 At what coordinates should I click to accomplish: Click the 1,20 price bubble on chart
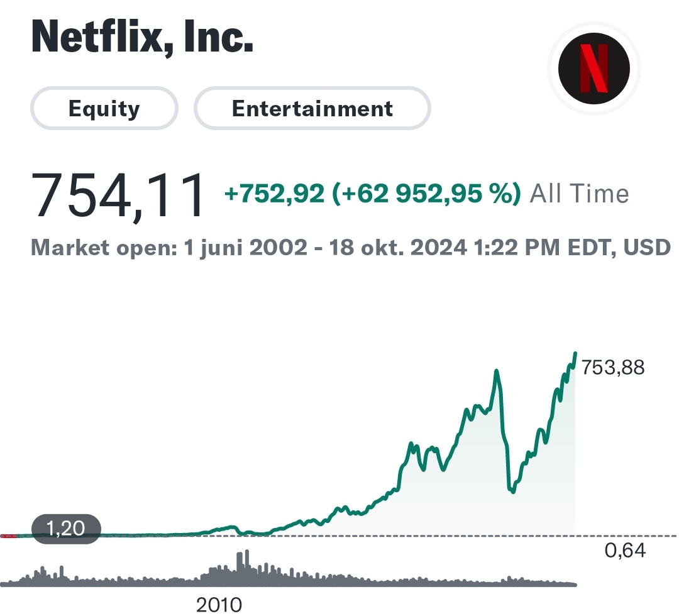point(66,529)
